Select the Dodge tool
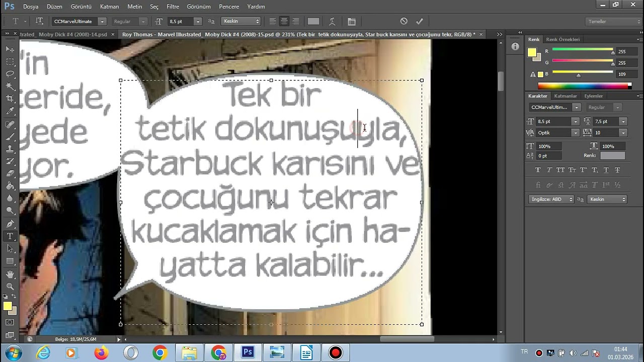This screenshot has height=362, width=644. click(10, 211)
